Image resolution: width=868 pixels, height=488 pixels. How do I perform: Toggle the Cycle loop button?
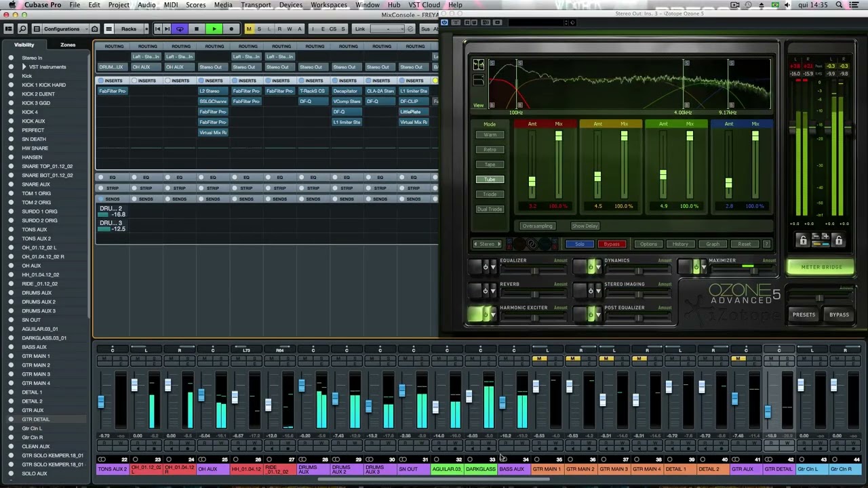[x=180, y=29]
